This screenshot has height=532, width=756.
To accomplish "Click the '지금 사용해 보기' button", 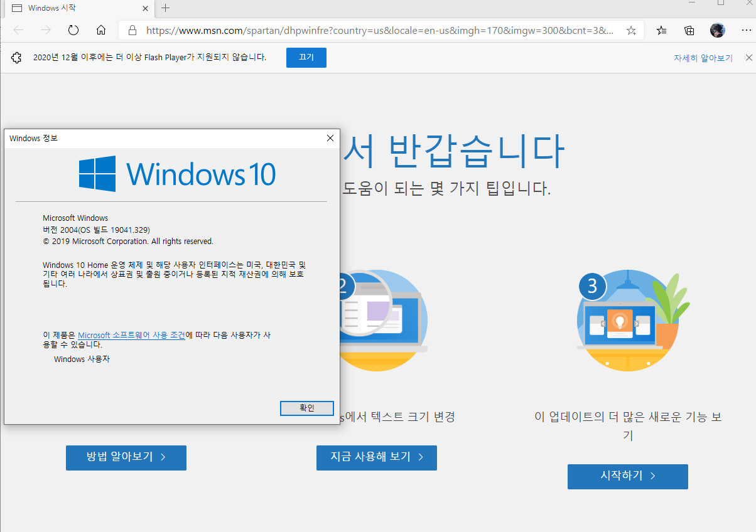I will [377, 457].
